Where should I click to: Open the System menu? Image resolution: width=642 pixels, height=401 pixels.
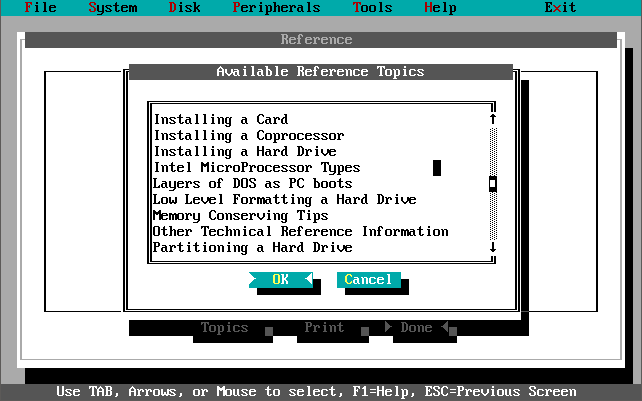tap(113, 7)
